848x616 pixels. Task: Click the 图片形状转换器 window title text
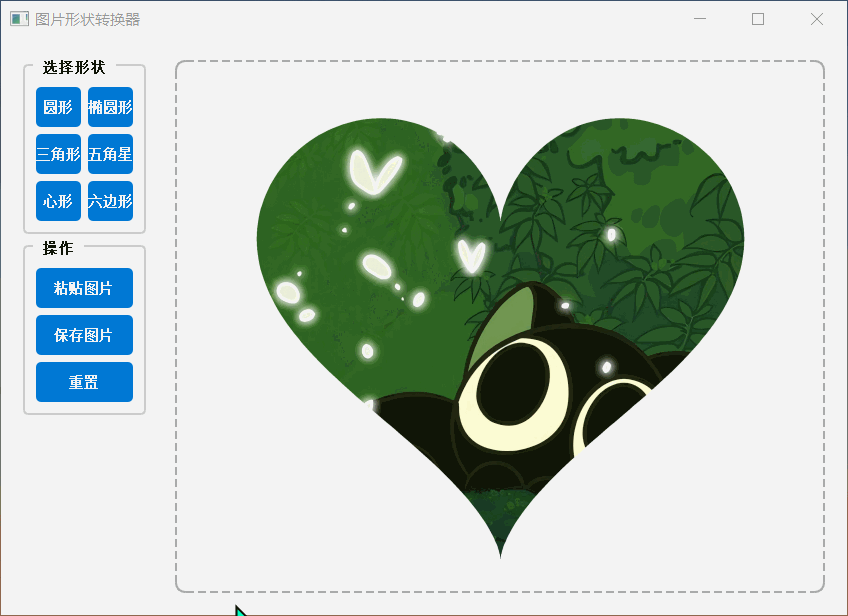coord(88,19)
